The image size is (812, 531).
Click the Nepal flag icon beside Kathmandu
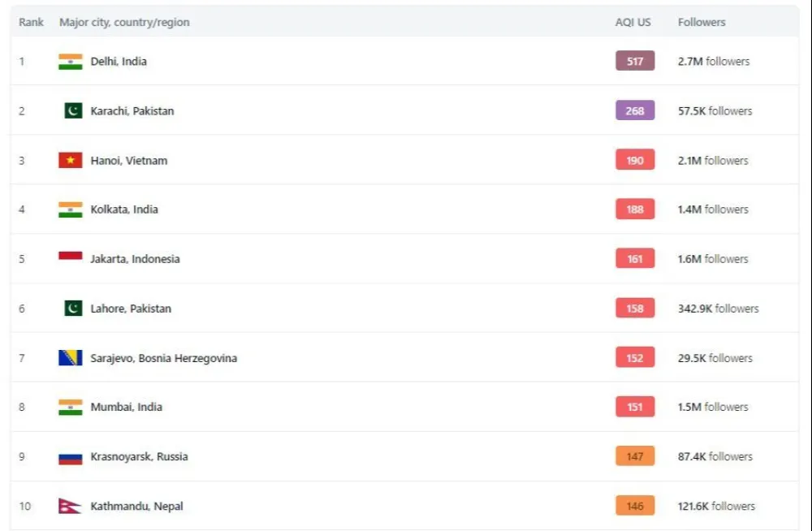(69, 506)
